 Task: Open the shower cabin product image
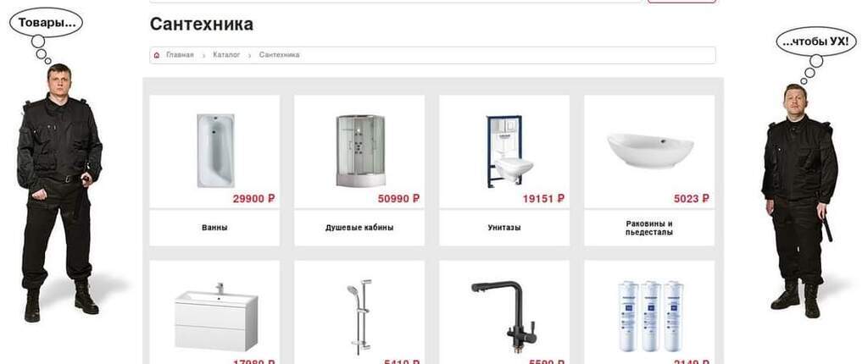(360, 151)
